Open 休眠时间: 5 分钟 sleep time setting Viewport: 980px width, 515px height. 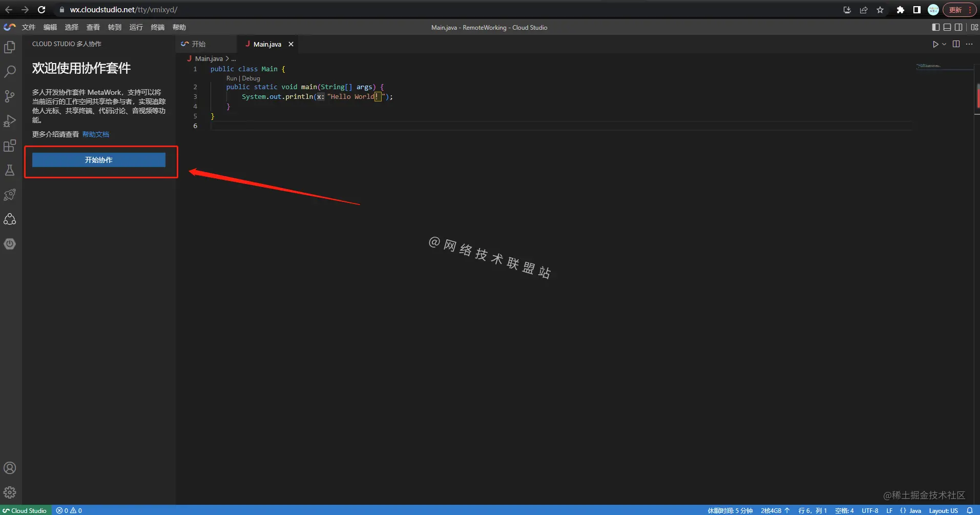pyautogui.click(x=730, y=510)
